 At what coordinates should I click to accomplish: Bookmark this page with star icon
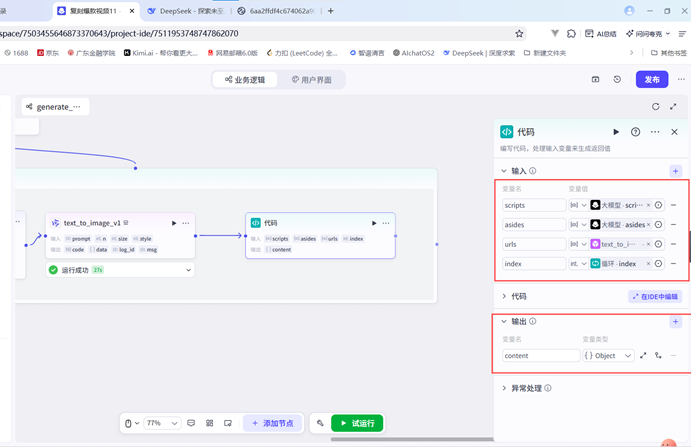[x=519, y=34]
